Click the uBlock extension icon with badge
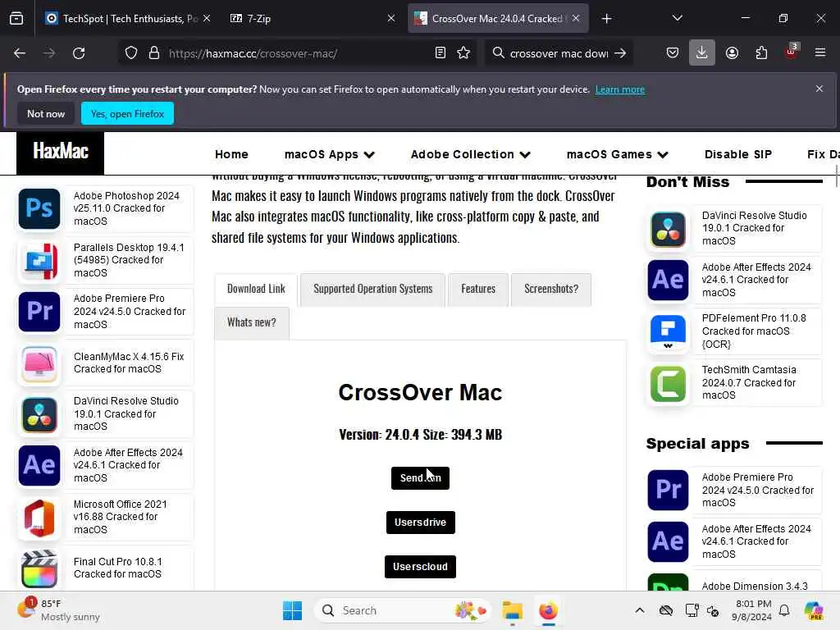 pos(792,52)
